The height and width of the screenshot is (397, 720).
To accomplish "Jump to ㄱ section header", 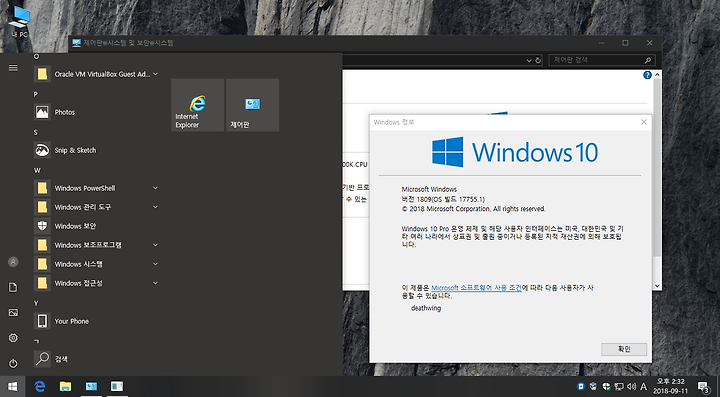I will pyautogui.click(x=36, y=341).
